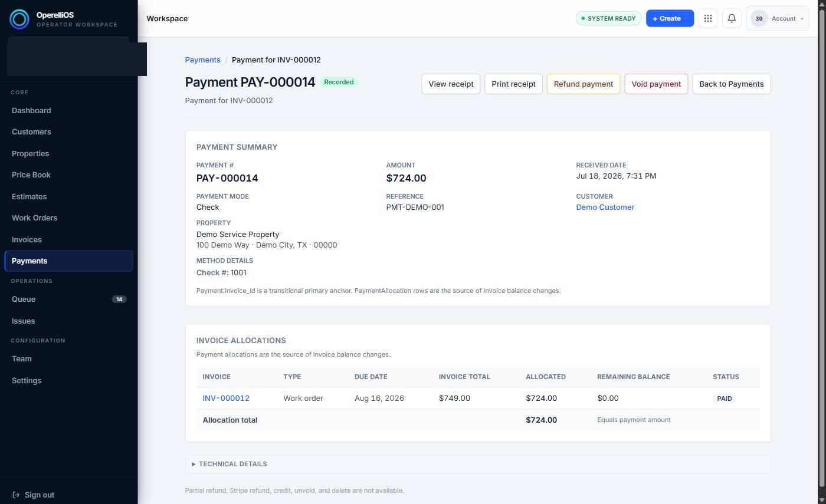Click the Recorded status badge
The image size is (826, 504).
tap(339, 82)
